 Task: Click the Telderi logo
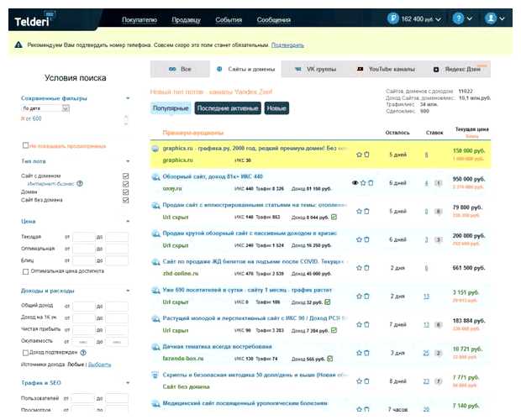click(34, 18)
